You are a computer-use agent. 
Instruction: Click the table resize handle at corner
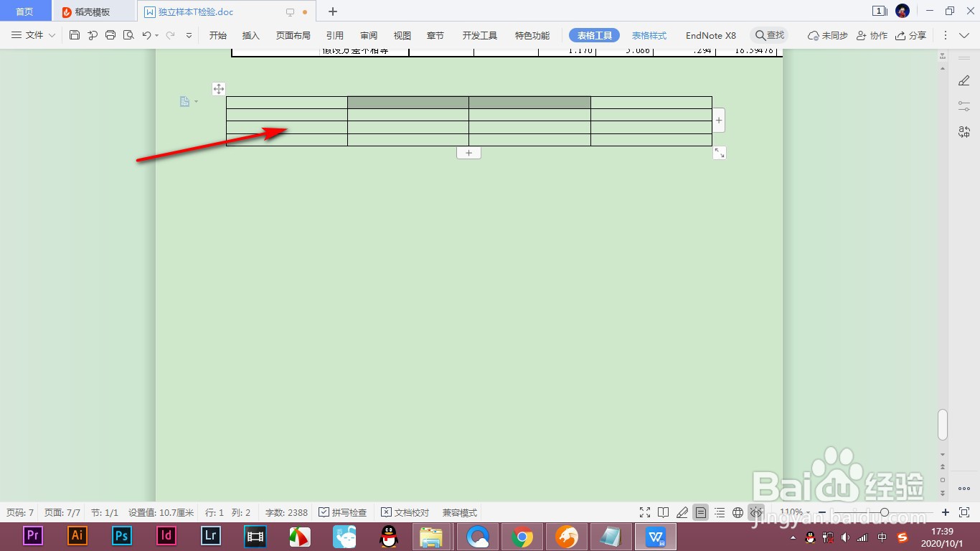pyautogui.click(x=720, y=153)
